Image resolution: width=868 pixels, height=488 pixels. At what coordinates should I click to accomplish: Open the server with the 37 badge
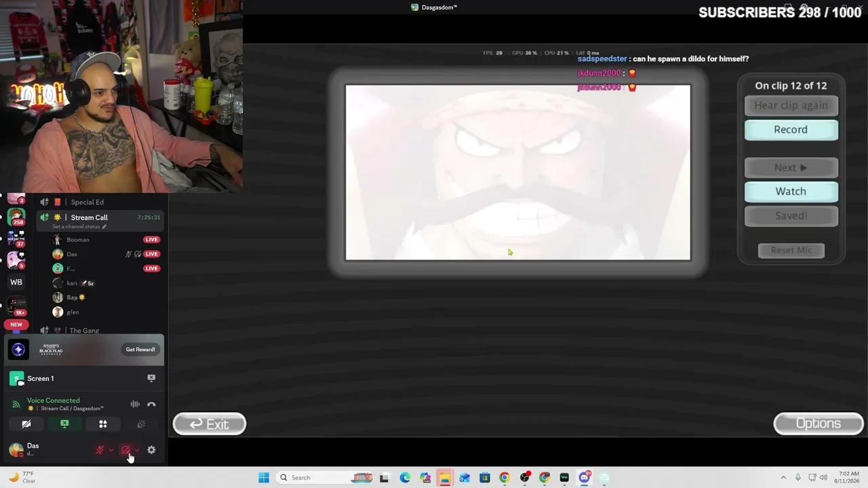point(16,239)
